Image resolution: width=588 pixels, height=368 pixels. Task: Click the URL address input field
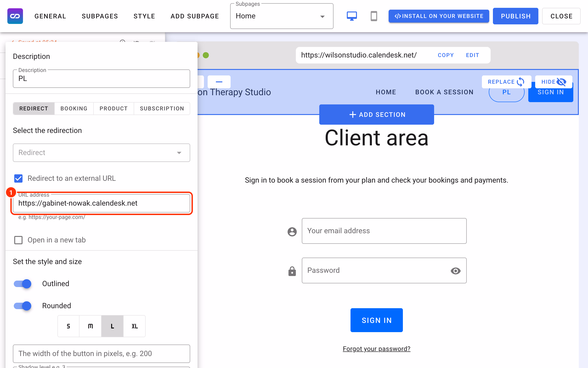pos(101,203)
